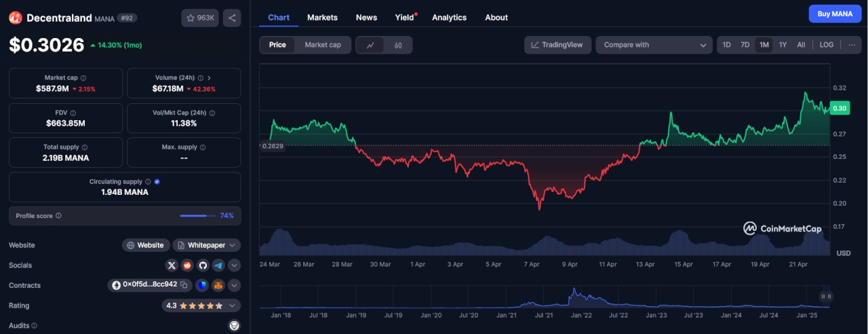Screen dimensions: 868x334
Task: Open FDV info icon
Action: (73, 113)
